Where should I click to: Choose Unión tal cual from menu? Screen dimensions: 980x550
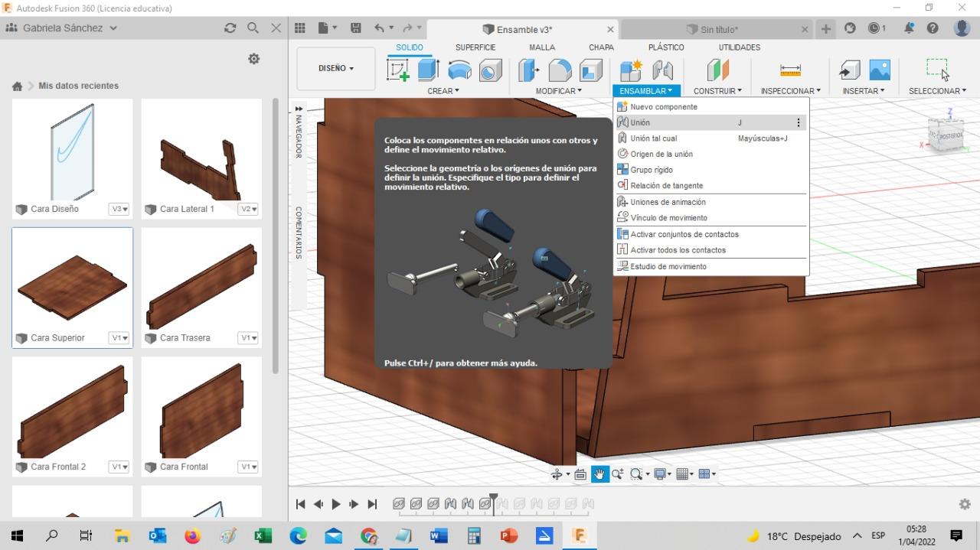653,138
